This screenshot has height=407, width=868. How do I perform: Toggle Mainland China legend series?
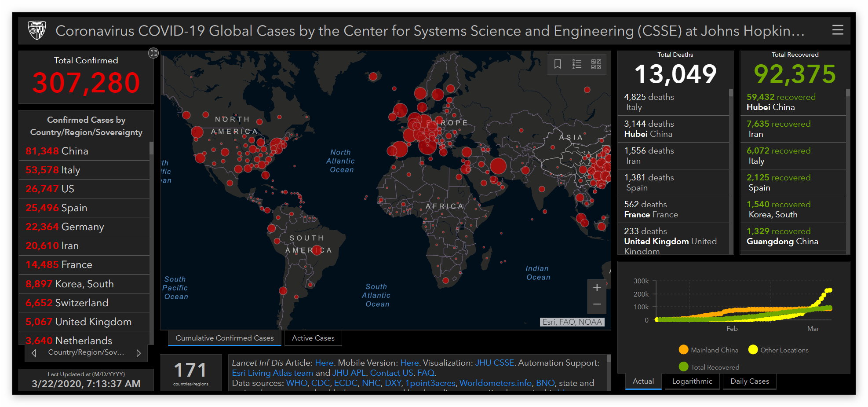click(x=708, y=350)
